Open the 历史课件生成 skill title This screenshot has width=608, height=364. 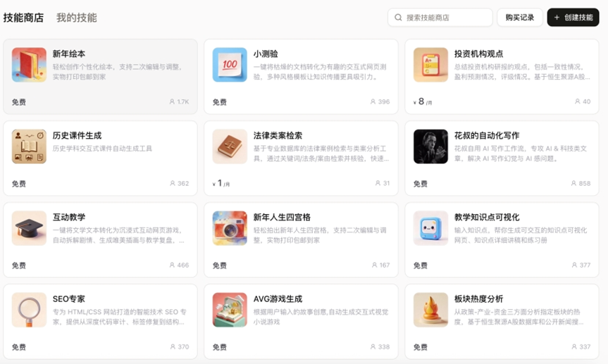(77, 136)
